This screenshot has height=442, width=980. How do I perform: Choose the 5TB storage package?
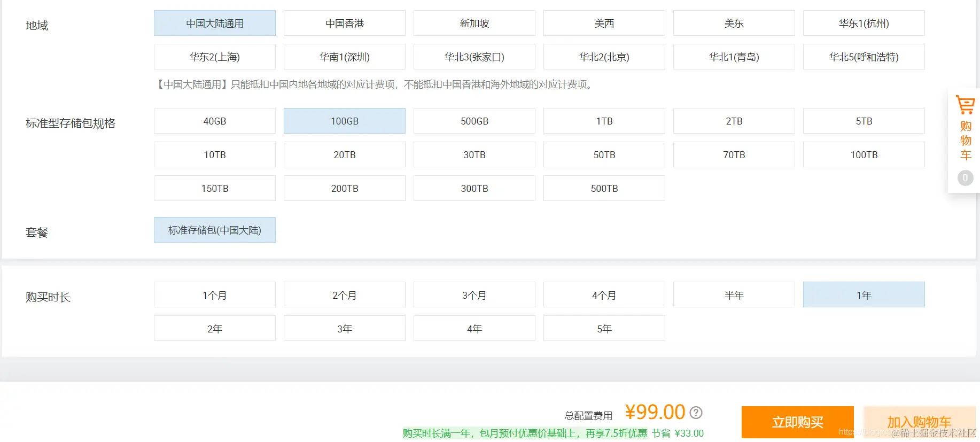(x=864, y=121)
